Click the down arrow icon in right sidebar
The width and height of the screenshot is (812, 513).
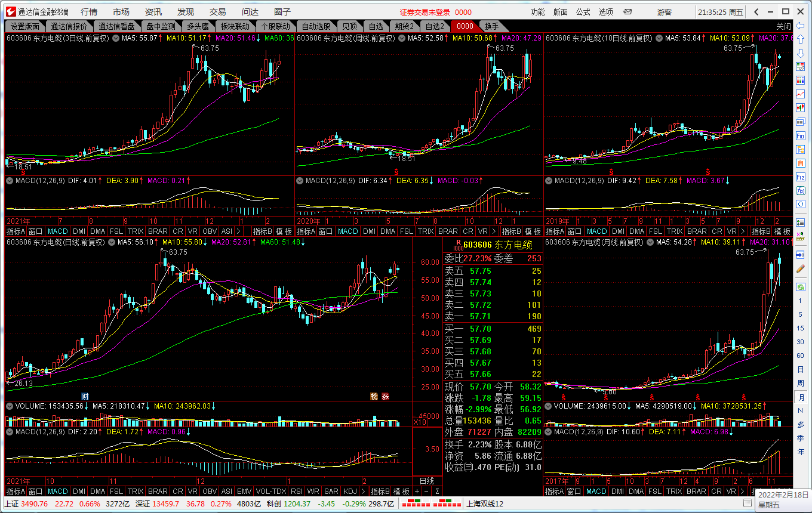coord(801,52)
